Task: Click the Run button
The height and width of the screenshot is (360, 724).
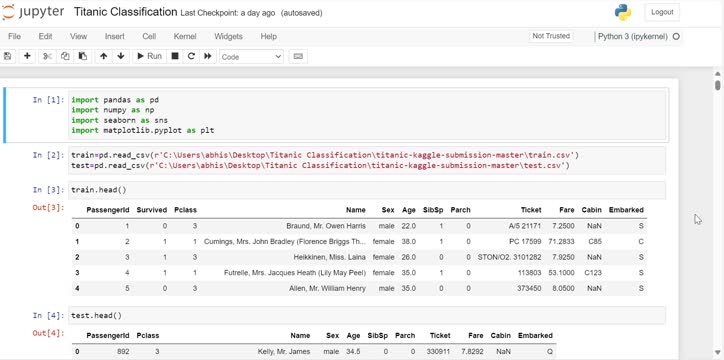Action: pyautogui.click(x=150, y=56)
